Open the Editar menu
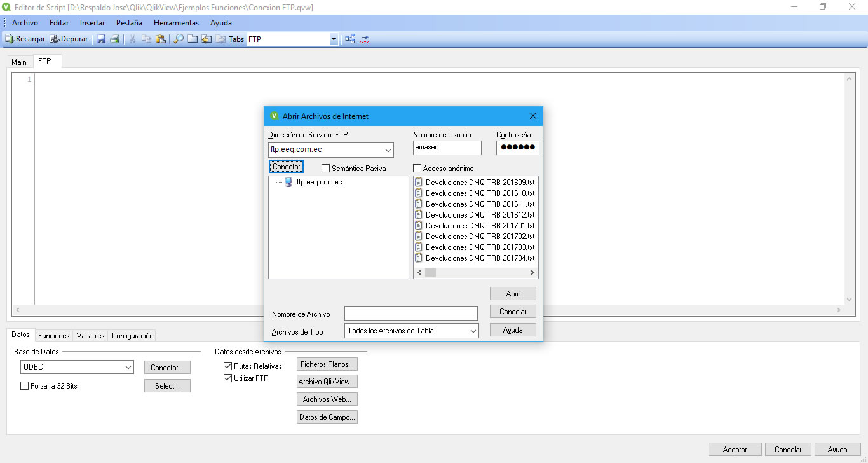868x463 pixels. point(59,22)
